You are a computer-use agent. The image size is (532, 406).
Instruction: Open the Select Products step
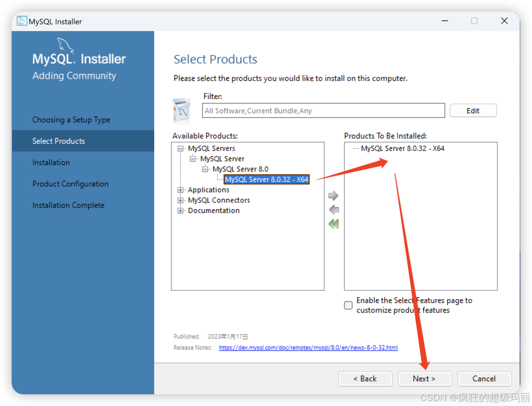pos(83,141)
